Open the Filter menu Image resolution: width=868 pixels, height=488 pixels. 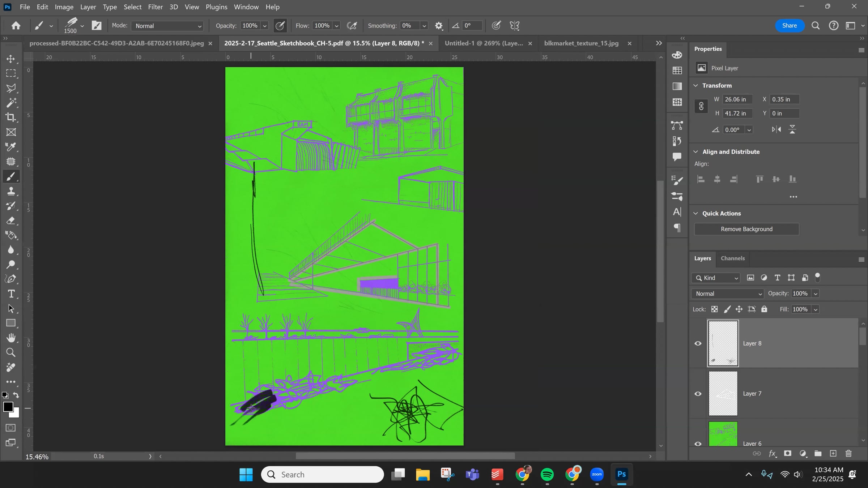(156, 7)
